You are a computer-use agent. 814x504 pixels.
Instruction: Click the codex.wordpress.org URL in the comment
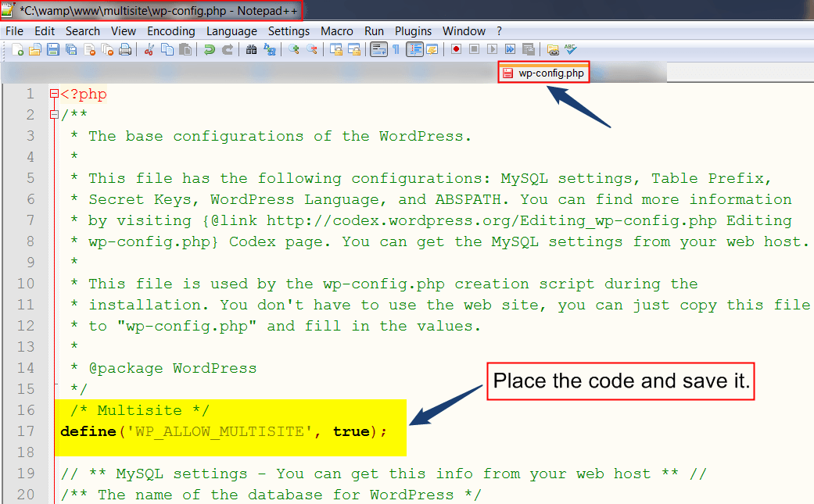[x=492, y=221]
